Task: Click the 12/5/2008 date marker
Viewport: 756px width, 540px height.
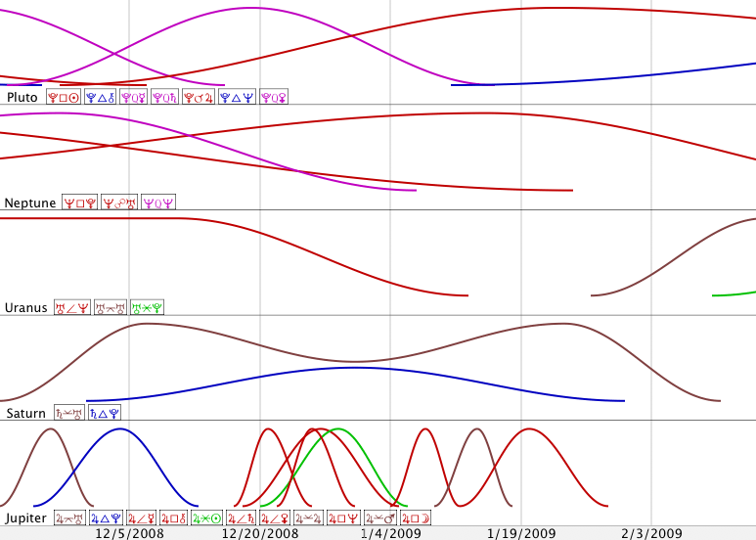Action: (x=129, y=533)
